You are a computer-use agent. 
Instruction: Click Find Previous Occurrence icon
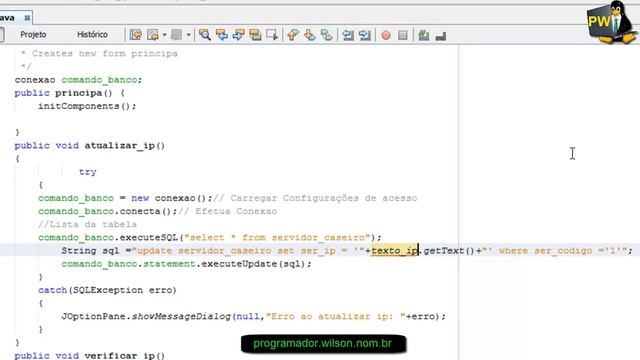point(222,35)
